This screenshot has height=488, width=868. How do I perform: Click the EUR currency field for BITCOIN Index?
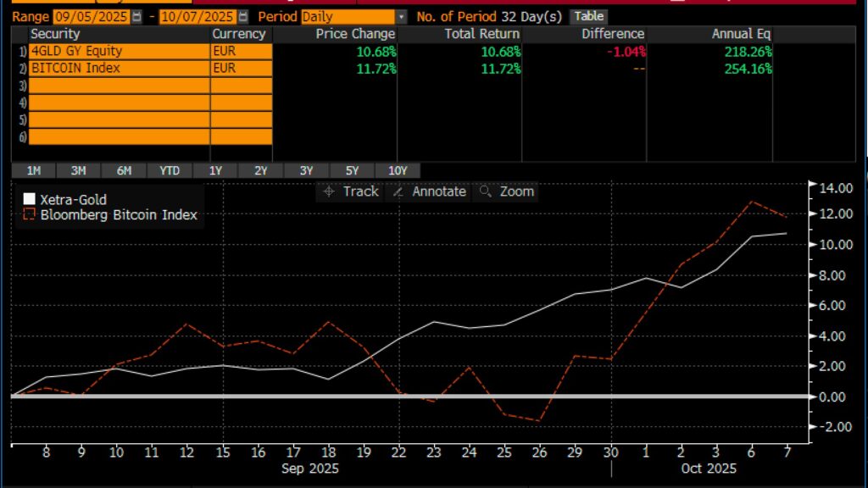(241, 69)
